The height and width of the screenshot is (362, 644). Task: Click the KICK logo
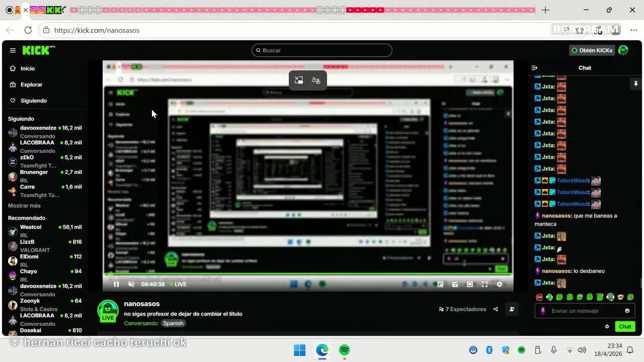click(x=38, y=50)
